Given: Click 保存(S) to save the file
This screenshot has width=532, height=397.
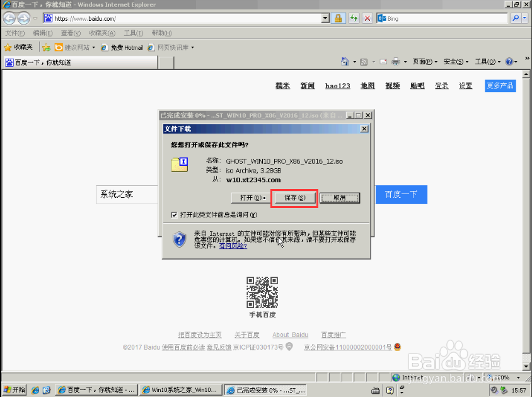Looking at the screenshot, I should pos(294,198).
